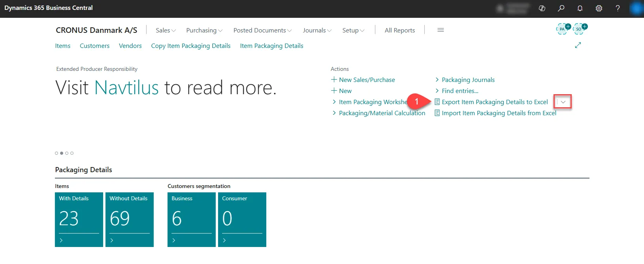Open Item Packaging Worksheet action
This screenshot has height=264, width=644.
tap(370, 102)
